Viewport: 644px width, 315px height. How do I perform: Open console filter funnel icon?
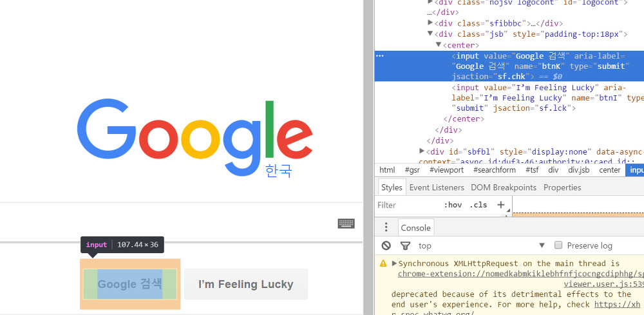click(405, 245)
